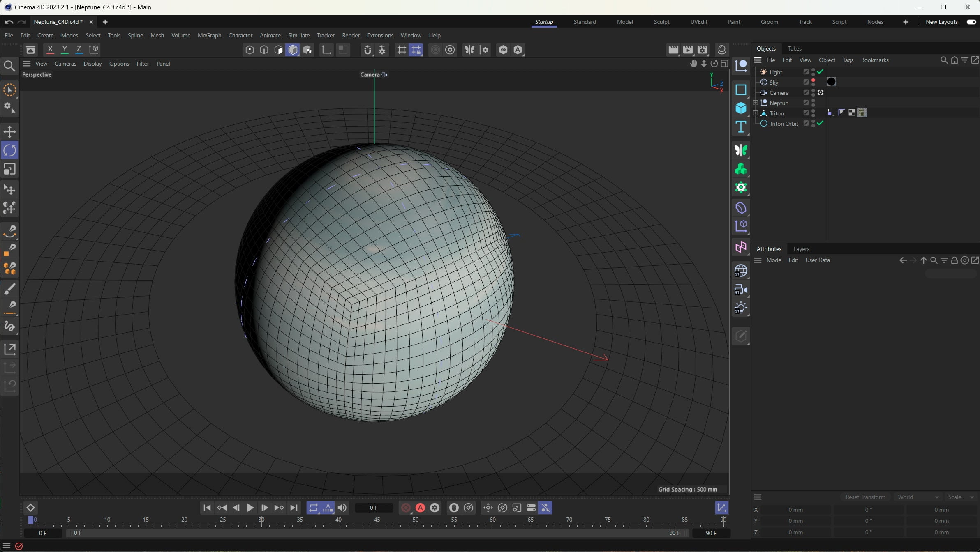Switch to the Layers tab
The height and width of the screenshot is (552, 980).
[x=801, y=249]
